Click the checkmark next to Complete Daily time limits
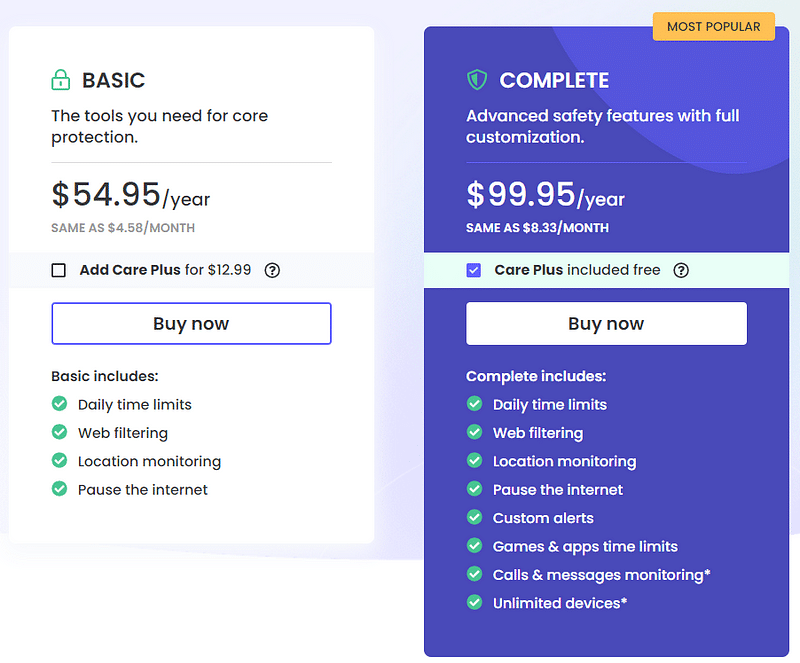The height and width of the screenshot is (663, 800). pos(474,404)
